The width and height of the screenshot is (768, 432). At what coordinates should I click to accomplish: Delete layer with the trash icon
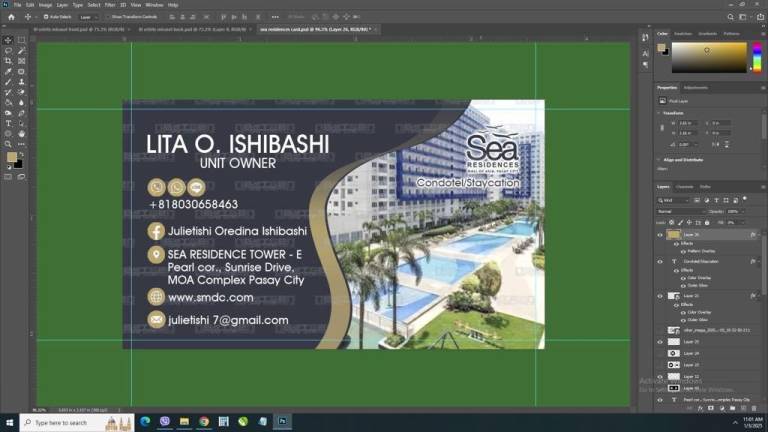pos(754,408)
